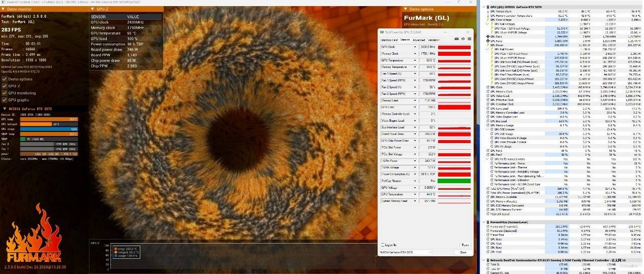Open the Validation tab in GPU-Z
This screenshot has height=274, width=644.
point(434,40)
